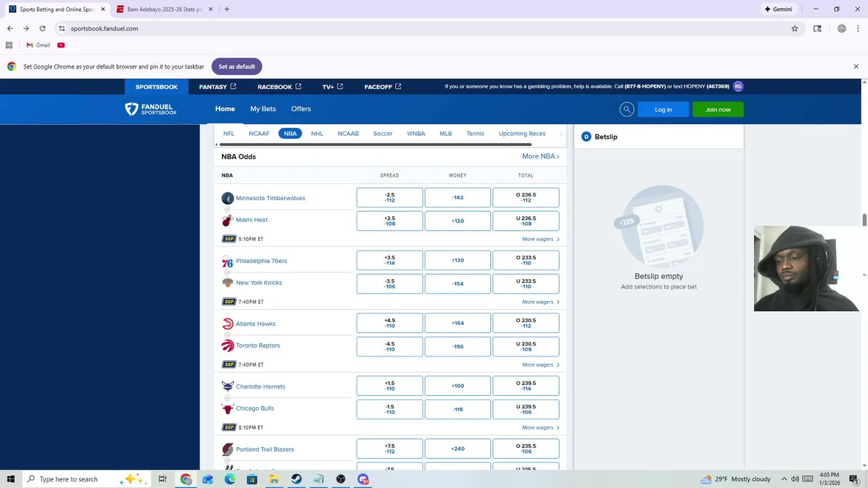Expand More wagers for Timberwolves vs Heat

(540, 239)
